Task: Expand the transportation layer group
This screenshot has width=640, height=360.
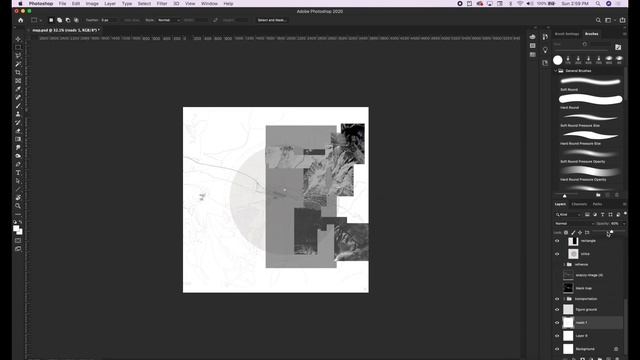Action: point(564,299)
